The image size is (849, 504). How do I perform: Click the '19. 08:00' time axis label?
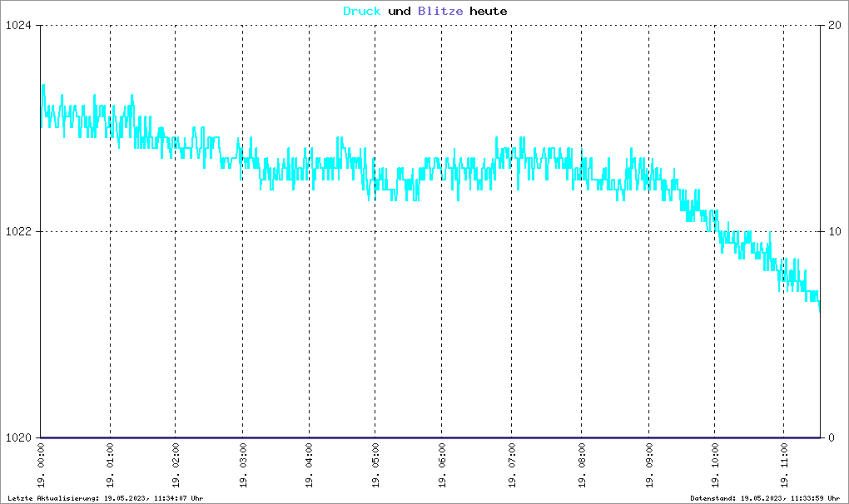(583, 467)
